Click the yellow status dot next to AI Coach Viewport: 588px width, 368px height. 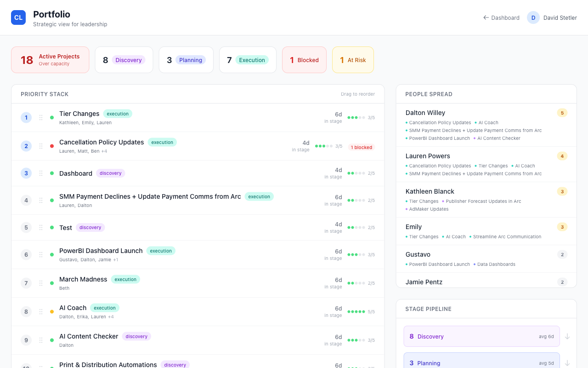51,311
